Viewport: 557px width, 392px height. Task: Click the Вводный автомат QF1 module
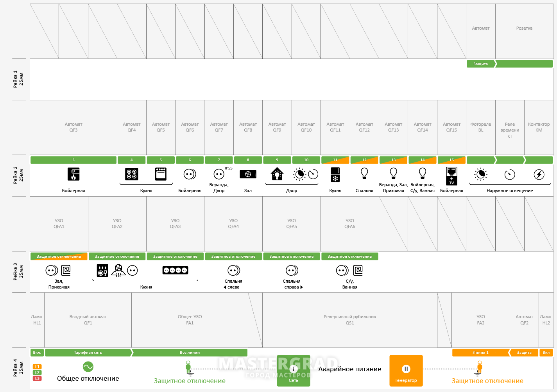(x=88, y=320)
